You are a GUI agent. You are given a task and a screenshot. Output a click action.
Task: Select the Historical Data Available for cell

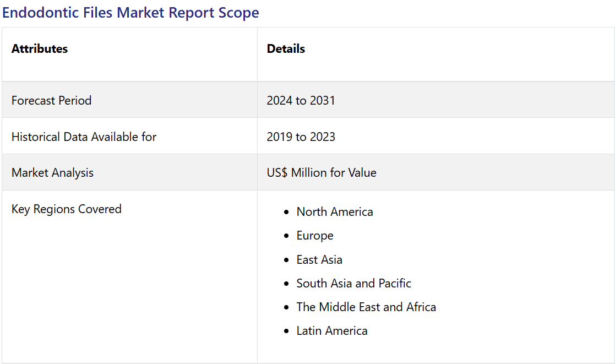tap(84, 137)
